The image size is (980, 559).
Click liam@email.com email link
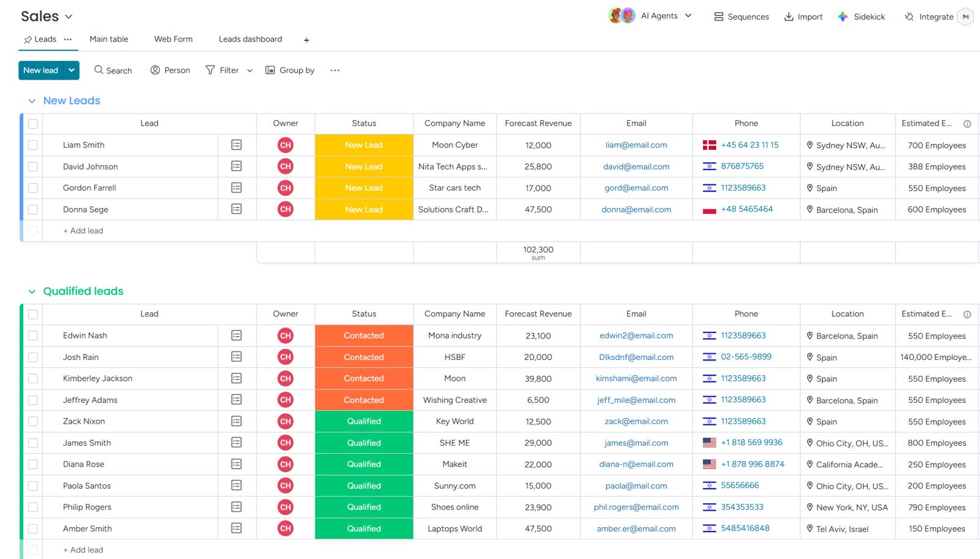coord(636,145)
